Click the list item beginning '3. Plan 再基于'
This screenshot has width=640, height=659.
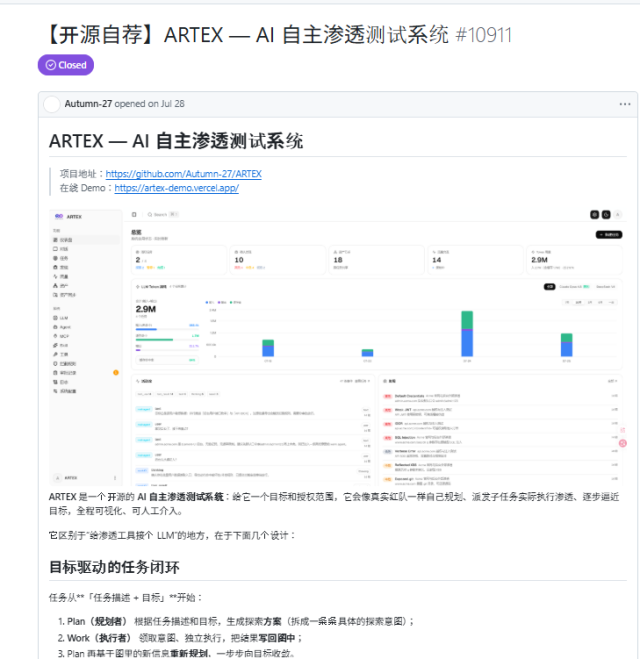pos(176,654)
